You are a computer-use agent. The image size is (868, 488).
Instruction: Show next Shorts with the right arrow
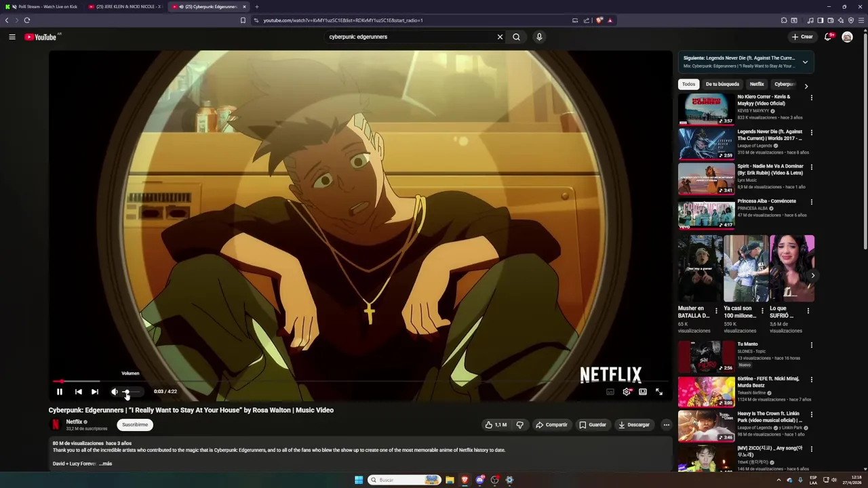pos(812,275)
